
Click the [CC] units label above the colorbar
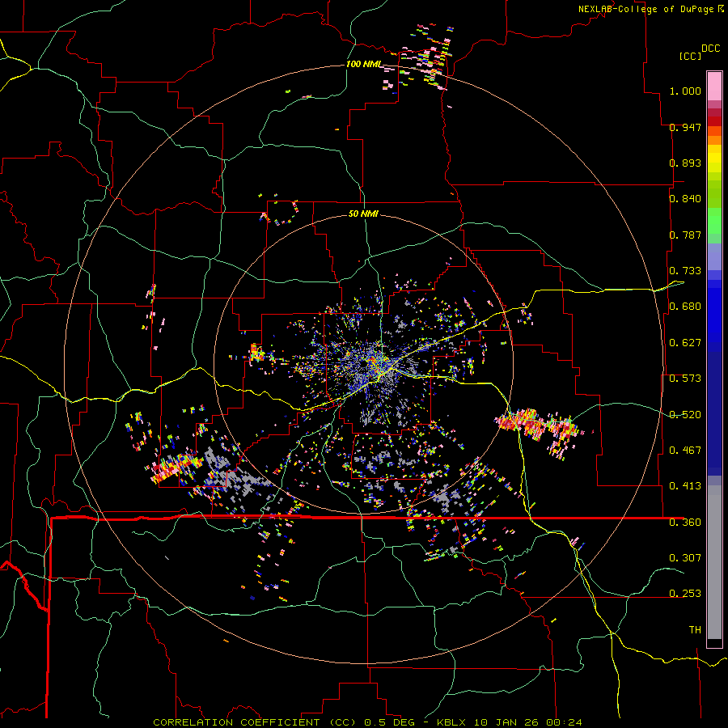click(690, 56)
